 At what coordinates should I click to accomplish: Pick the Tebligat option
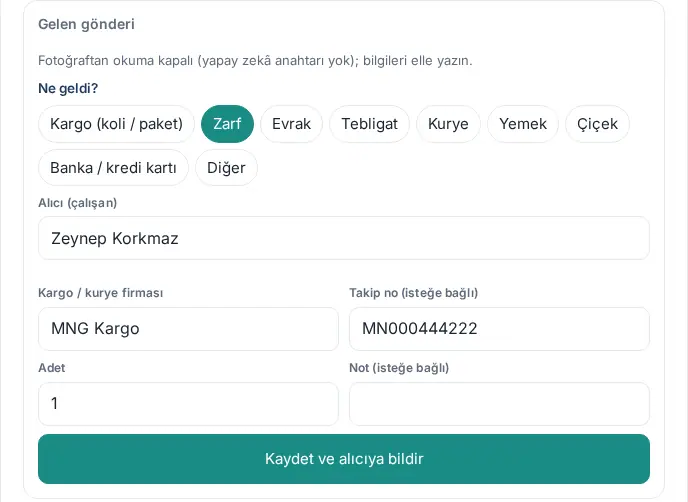point(369,124)
